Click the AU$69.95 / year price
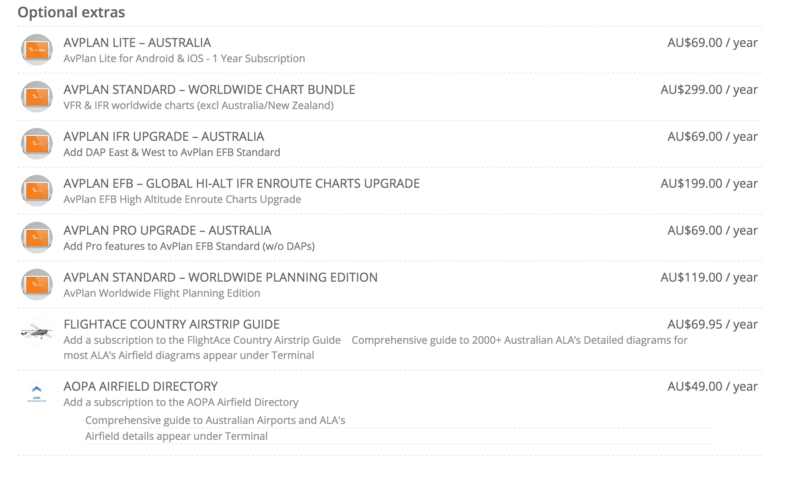Image resolution: width=800 pixels, height=481 pixels. click(x=712, y=324)
